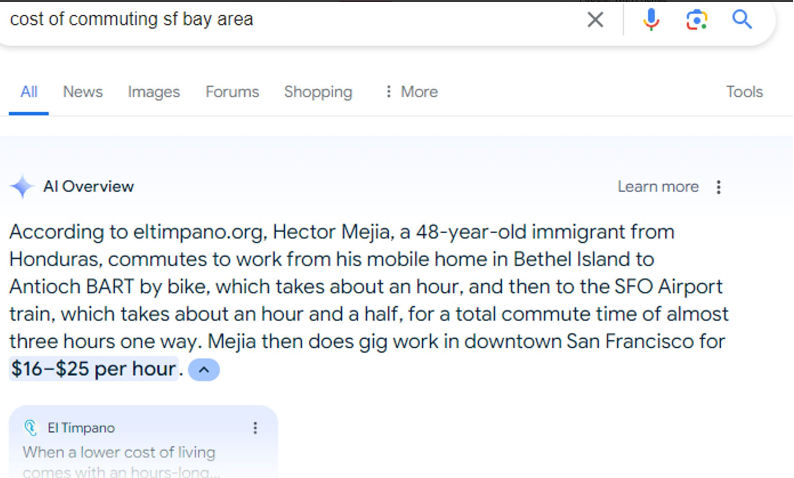
Task: Open the More search filters dropdown
Action: coord(412,92)
